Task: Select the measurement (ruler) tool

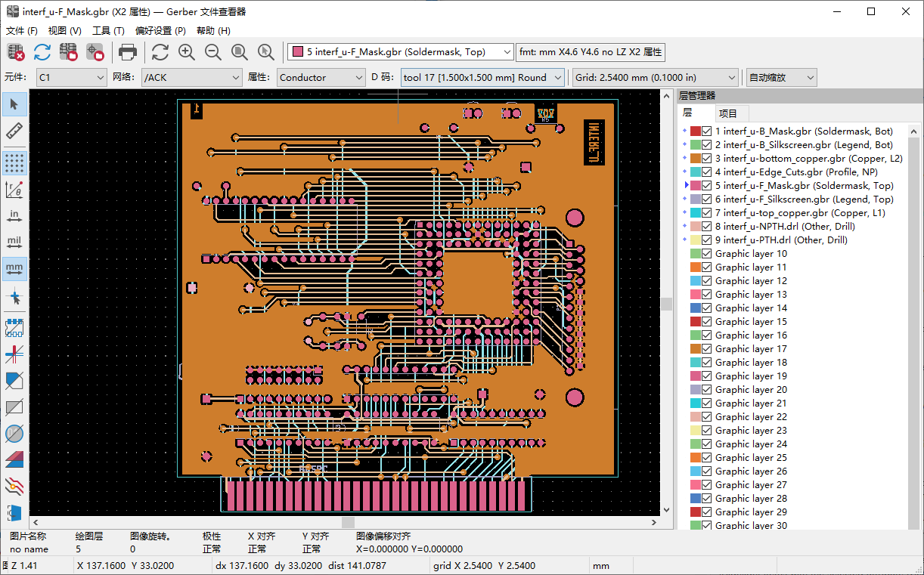Action: [x=14, y=131]
